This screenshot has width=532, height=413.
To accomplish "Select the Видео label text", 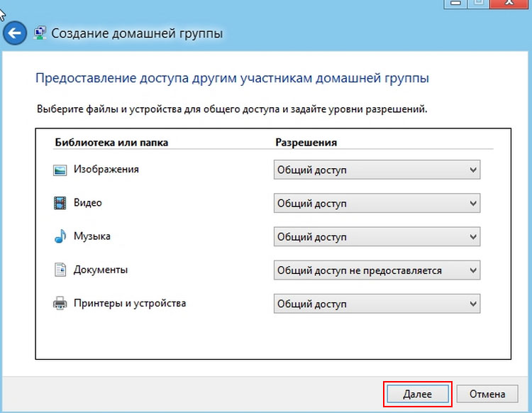I will 88,203.
